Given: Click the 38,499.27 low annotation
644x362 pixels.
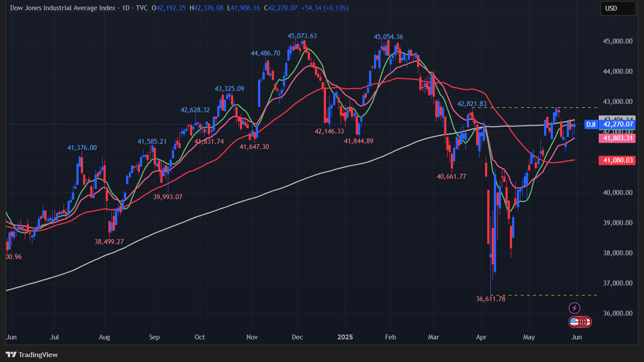Looking at the screenshot, I should pos(109,242).
